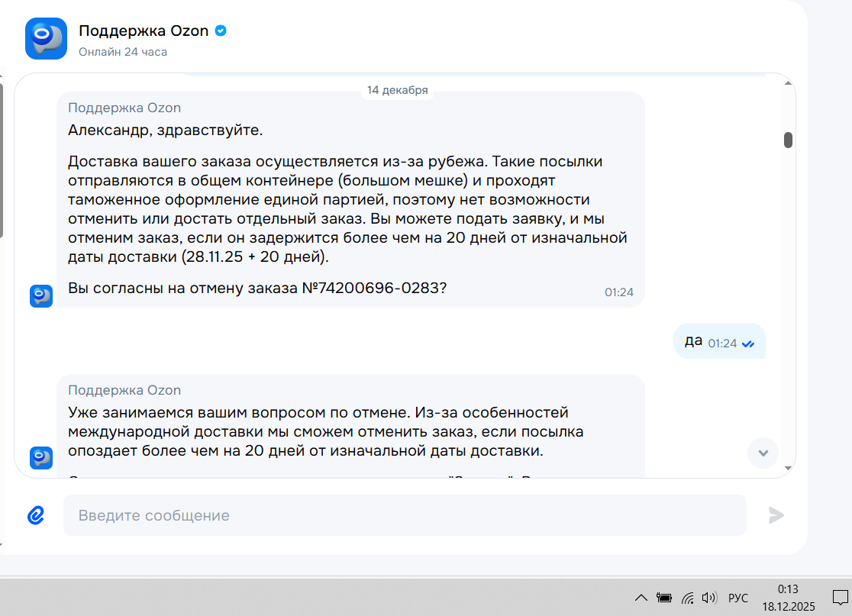Click the Ozon avatar beside first message
The width and height of the screenshot is (852, 616).
pos(41,296)
